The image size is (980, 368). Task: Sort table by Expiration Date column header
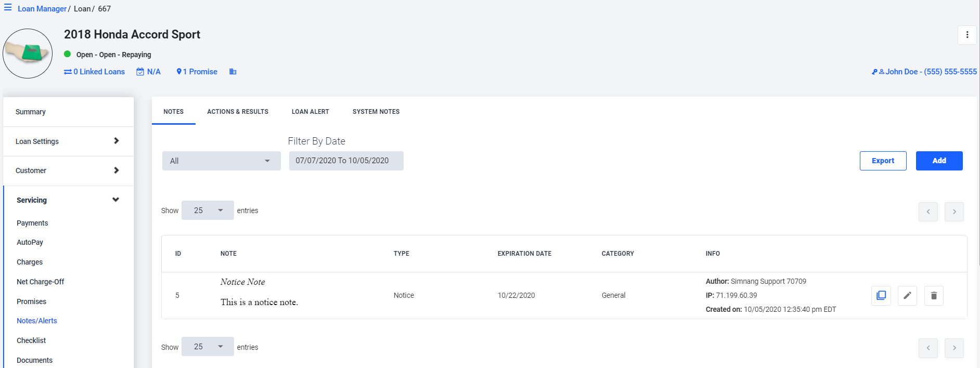tap(524, 254)
